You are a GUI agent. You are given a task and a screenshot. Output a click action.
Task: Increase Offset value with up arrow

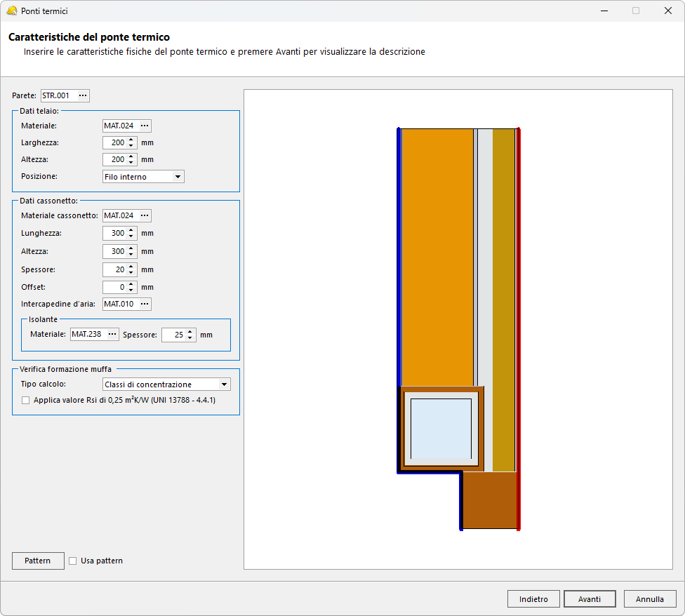131,284
